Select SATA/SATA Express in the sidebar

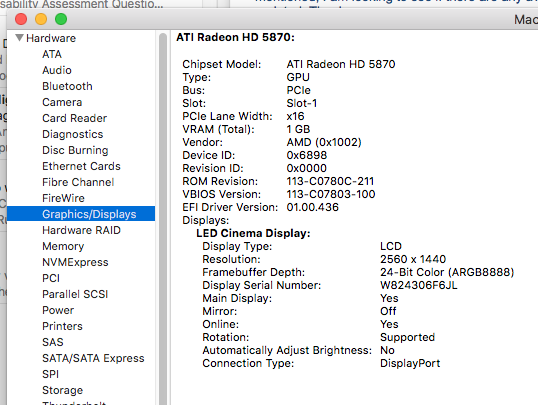coord(93,358)
